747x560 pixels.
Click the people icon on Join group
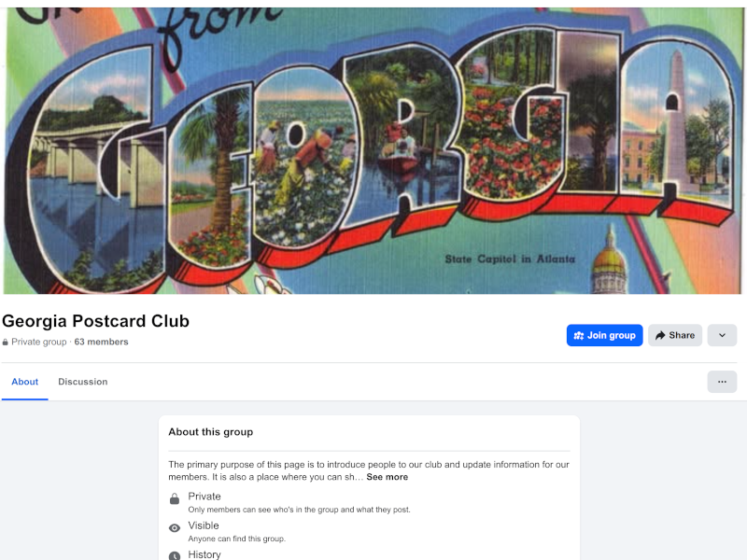click(x=579, y=336)
